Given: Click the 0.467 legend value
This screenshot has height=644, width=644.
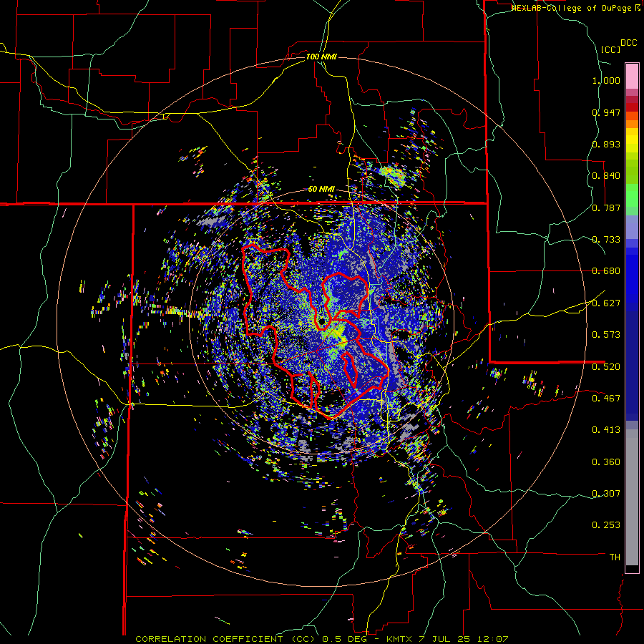Looking at the screenshot, I should coord(606,398).
